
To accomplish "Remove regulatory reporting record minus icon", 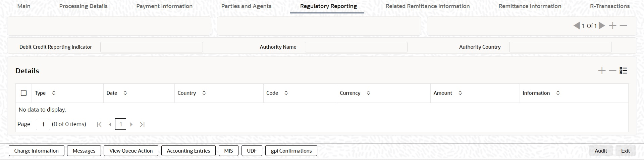I will tap(624, 26).
